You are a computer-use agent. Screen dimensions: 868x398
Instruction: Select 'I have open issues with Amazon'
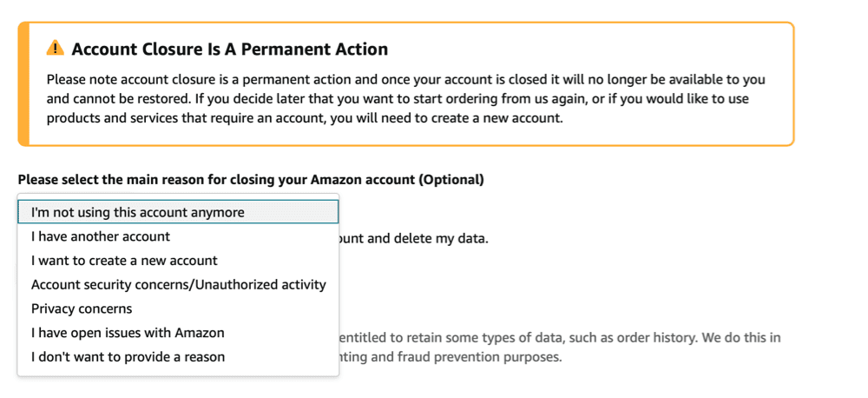pos(128,333)
